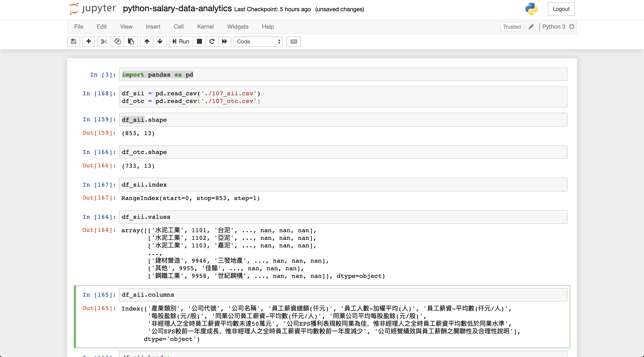Cut selected cells with scissors icon
This screenshot has height=357, width=644.
[104, 42]
